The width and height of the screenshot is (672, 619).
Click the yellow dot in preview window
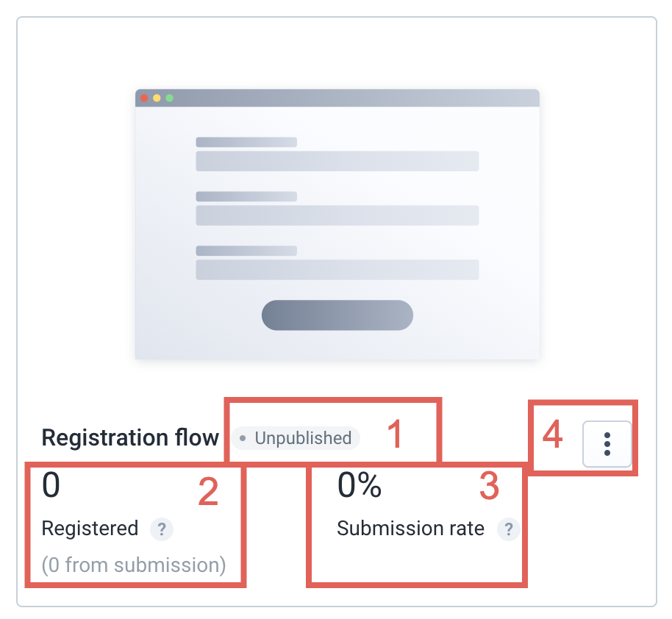point(157,98)
